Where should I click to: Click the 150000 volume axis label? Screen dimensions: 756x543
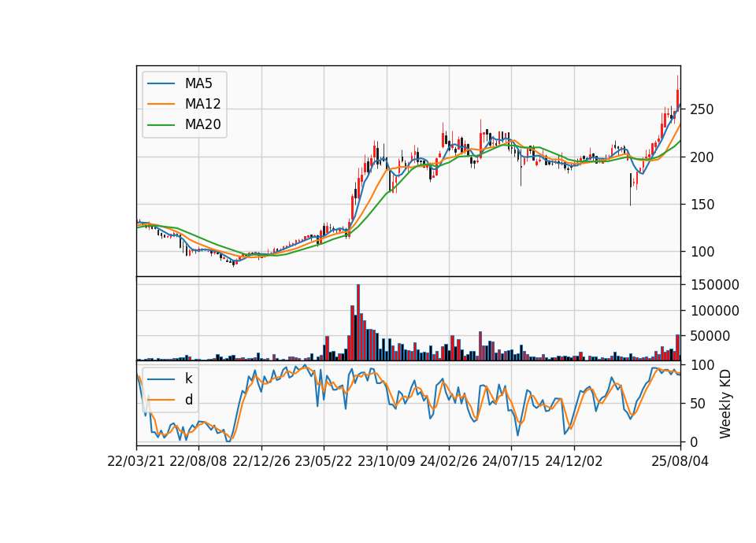click(714, 285)
